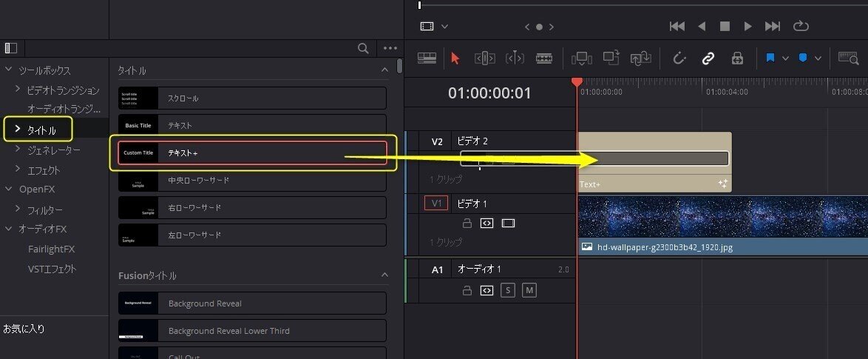
Task: Select オーディオトランジ... category
Action: [64, 109]
